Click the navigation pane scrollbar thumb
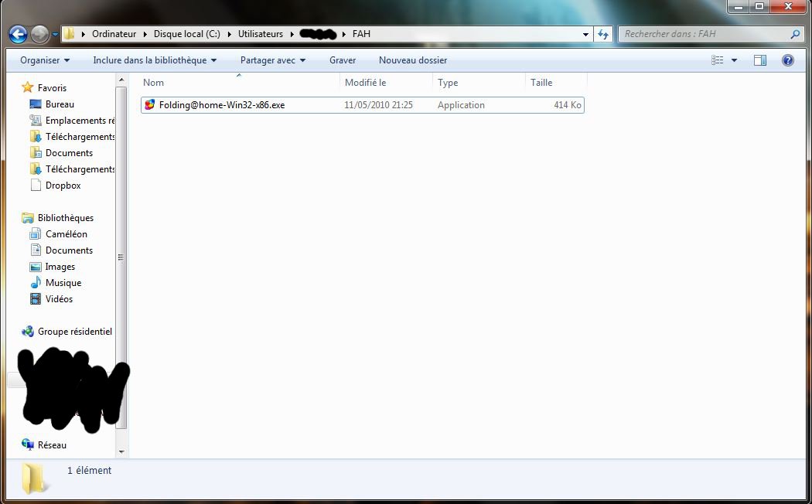Screen dimensions: 812x504 tap(121, 257)
